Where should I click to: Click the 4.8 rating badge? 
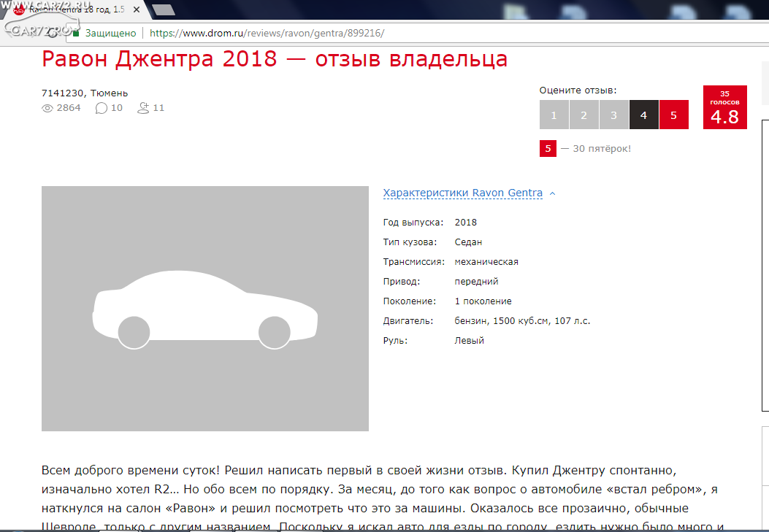click(725, 107)
